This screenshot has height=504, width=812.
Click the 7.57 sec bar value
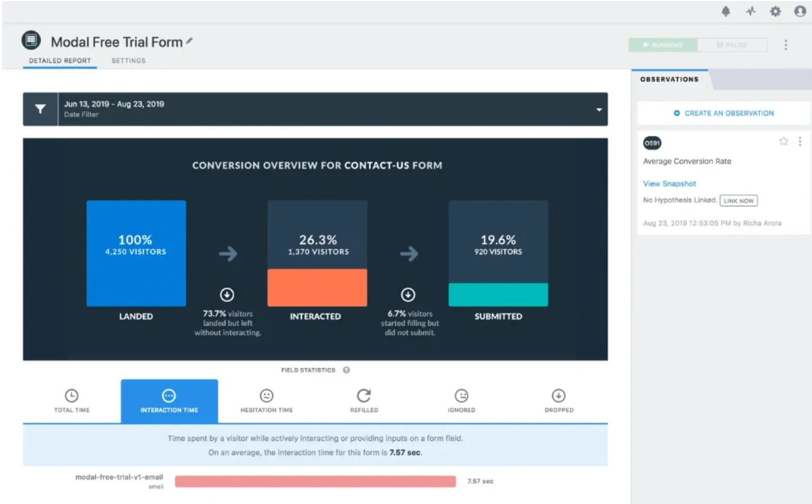click(480, 481)
